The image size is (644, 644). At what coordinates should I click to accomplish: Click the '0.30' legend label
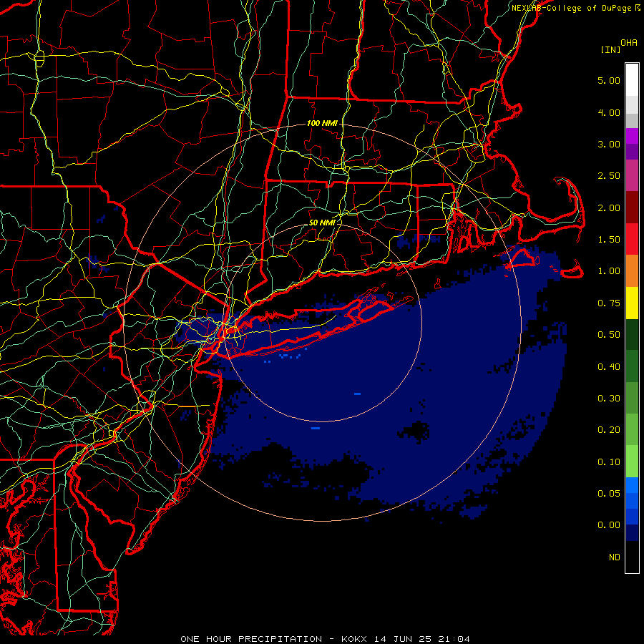609,399
